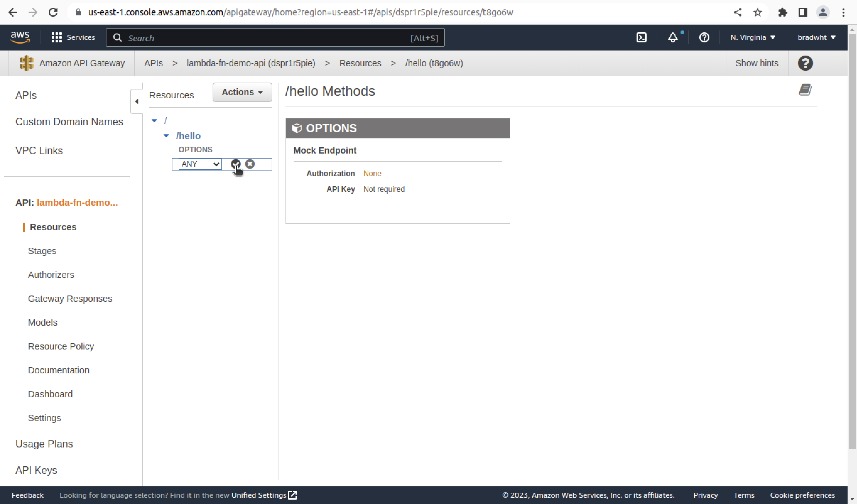Open the N. Virginia region selector
Image resolution: width=857 pixels, height=504 pixels.
point(753,37)
